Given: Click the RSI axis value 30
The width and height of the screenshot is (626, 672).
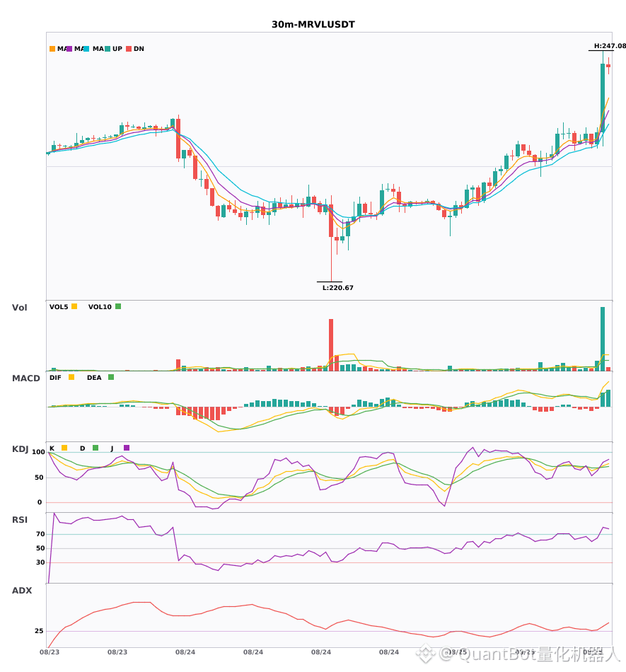Looking at the screenshot, I should (40, 562).
